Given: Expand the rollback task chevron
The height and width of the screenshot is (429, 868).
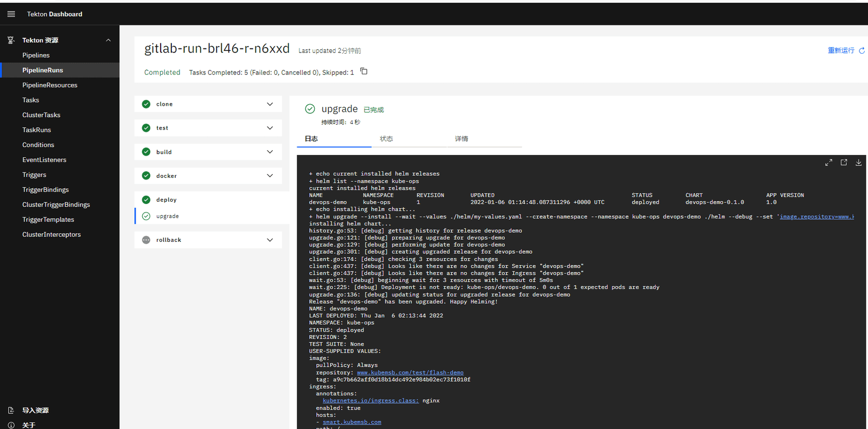Looking at the screenshot, I should point(270,240).
